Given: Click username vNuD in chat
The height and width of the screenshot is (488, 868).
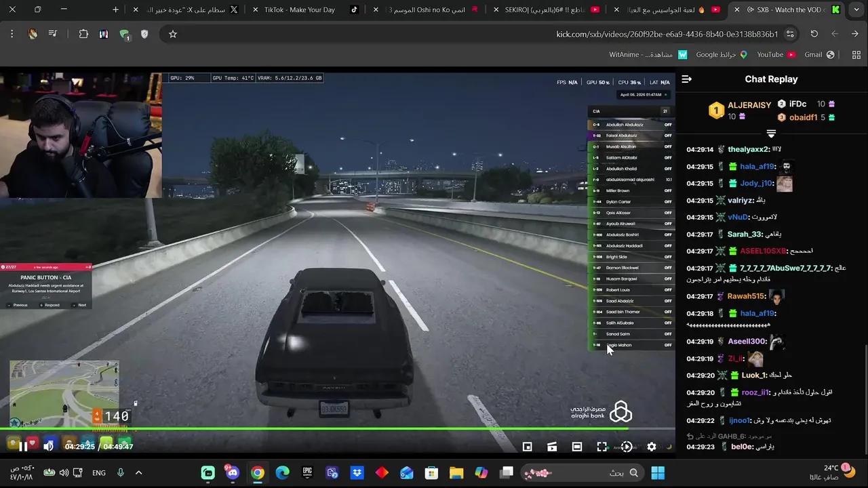Looking at the screenshot, I should (x=738, y=218).
